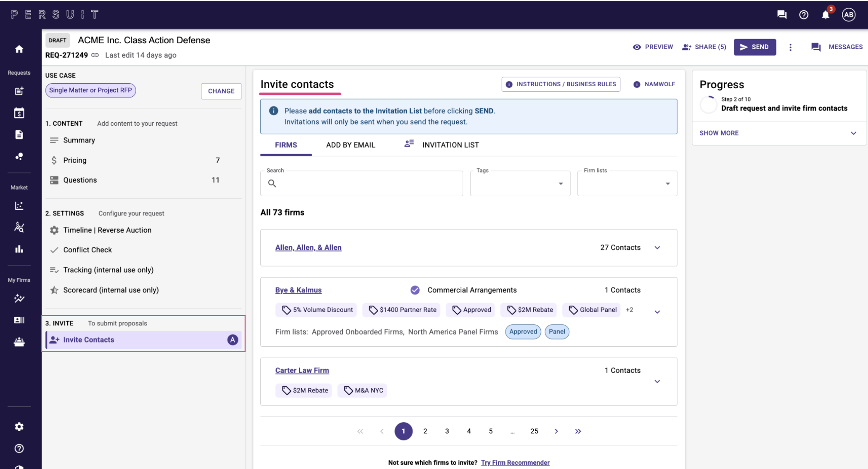Click the 5% Volume Discount tag

click(316, 310)
